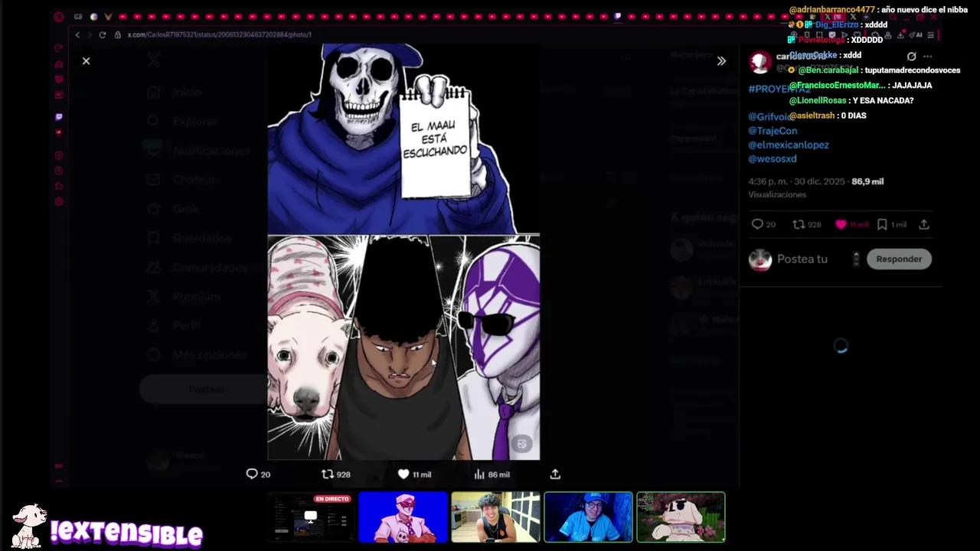Open Inicio in the X sidebar
This screenshot has width=980, height=551.
[187, 92]
